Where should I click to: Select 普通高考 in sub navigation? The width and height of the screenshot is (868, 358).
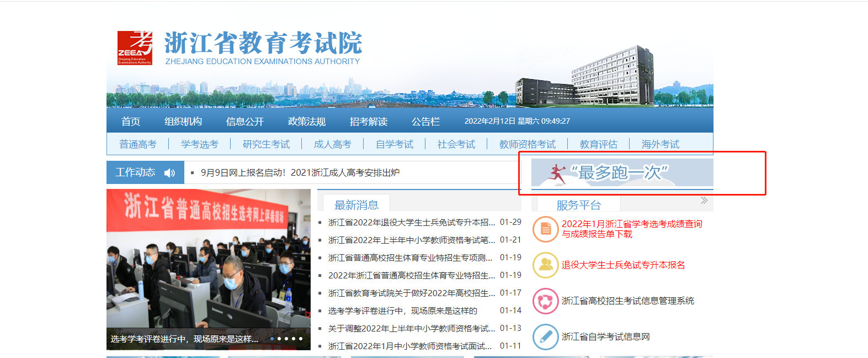click(138, 144)
